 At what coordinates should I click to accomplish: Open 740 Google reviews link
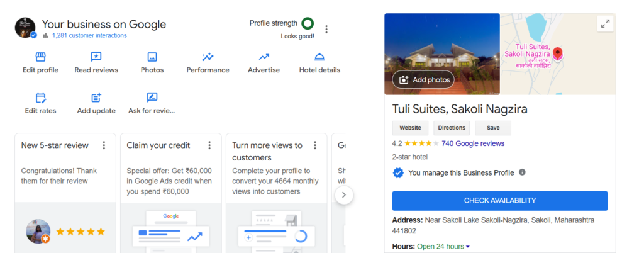coord(473,143)
